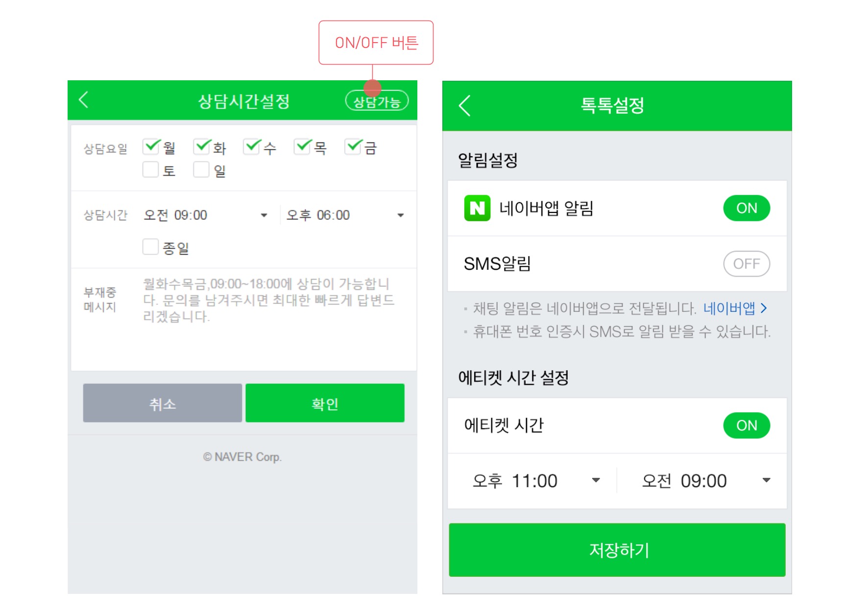Check the 토 (Saturday) checkbox
This screenshot has width=868, height=611.
coord(150,169)
